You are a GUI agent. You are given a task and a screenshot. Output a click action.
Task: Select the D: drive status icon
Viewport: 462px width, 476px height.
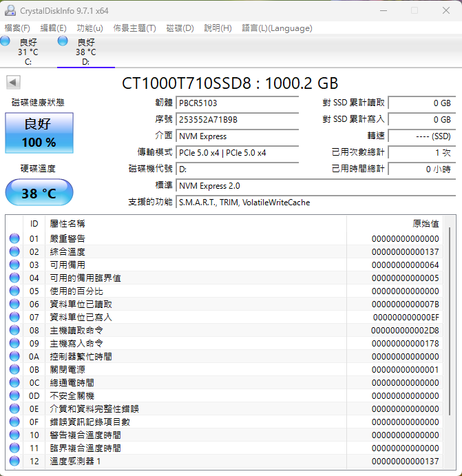point(63,41)
